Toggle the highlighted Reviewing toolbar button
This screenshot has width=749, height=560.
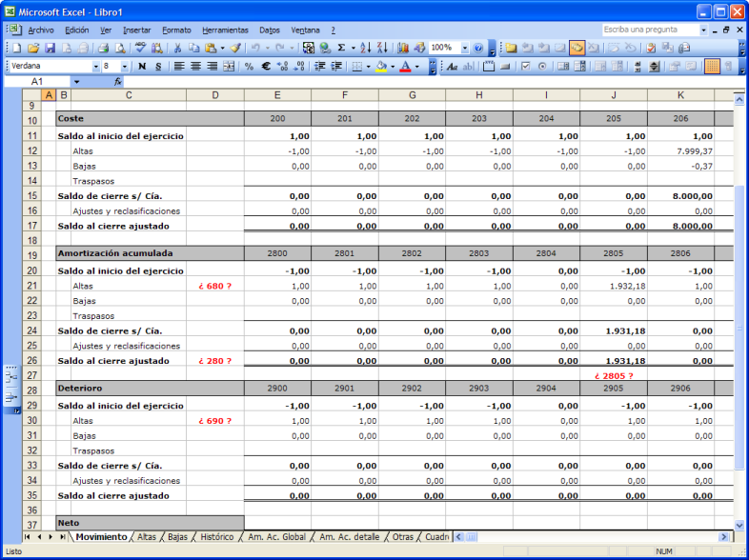(x=577, y=48)
